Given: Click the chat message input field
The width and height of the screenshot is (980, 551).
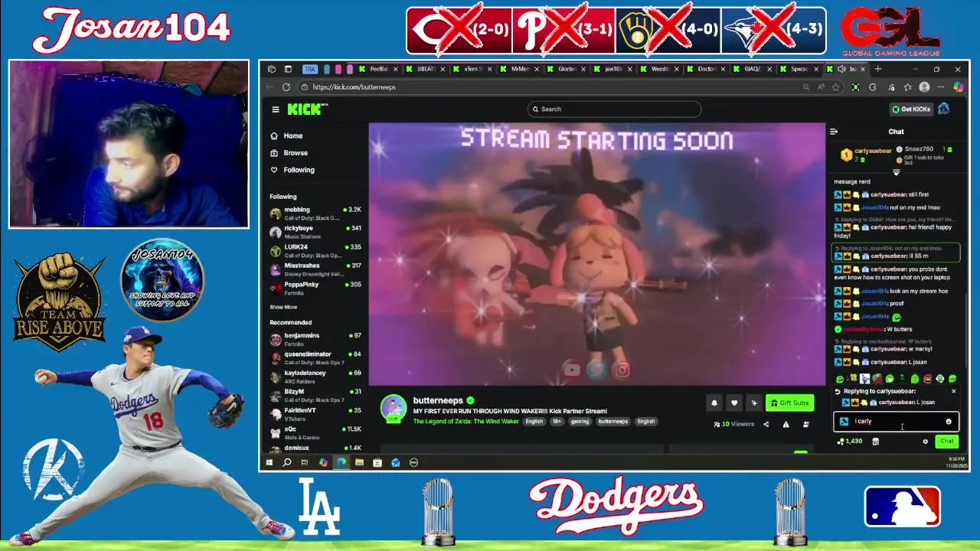Looking at the screenshot, I should coord(895,422).
